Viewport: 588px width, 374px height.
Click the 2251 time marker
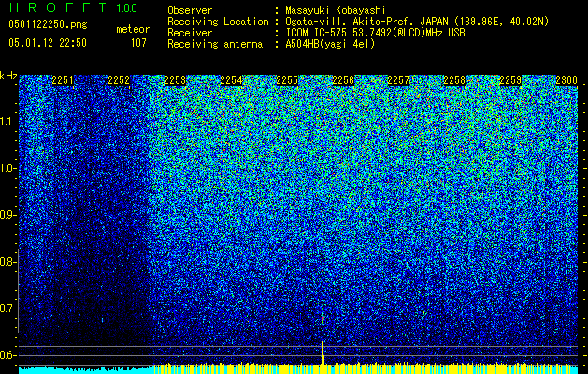[x=63, y=80]
